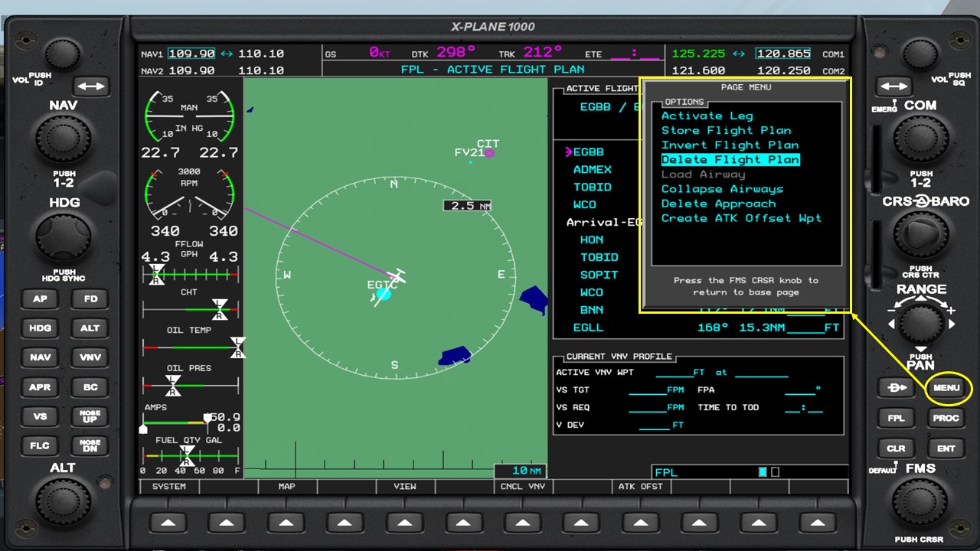
Task: Toggle the NAV mode button
Action: (x=40, y=357)
